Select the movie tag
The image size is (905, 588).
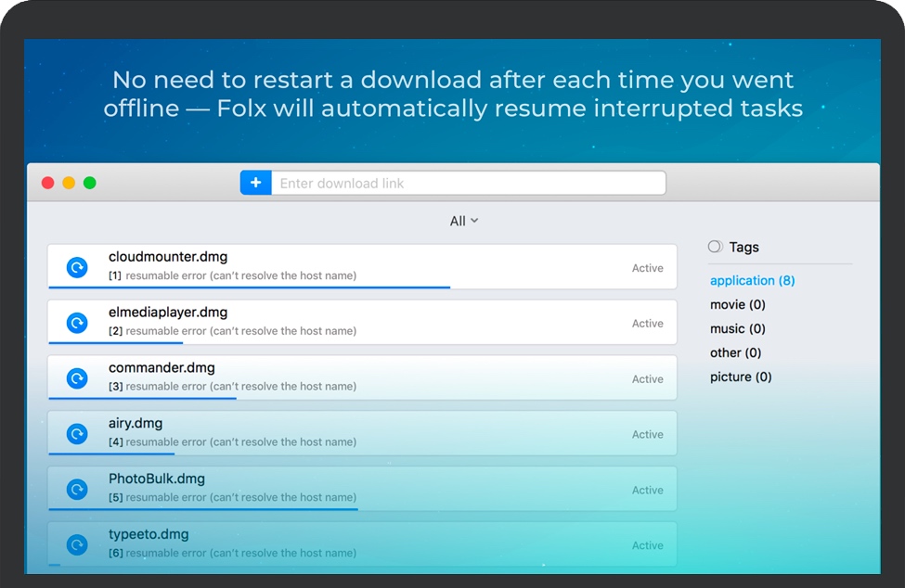(737, 304)
